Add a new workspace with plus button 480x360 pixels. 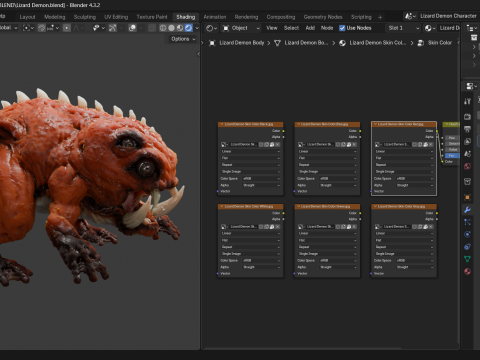[x=380, y=17]
